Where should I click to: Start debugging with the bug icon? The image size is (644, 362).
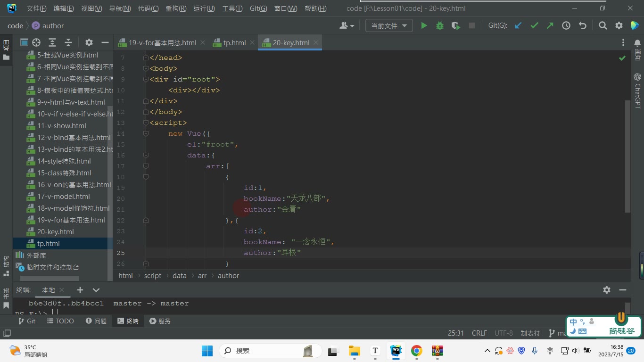pos(440,26)
